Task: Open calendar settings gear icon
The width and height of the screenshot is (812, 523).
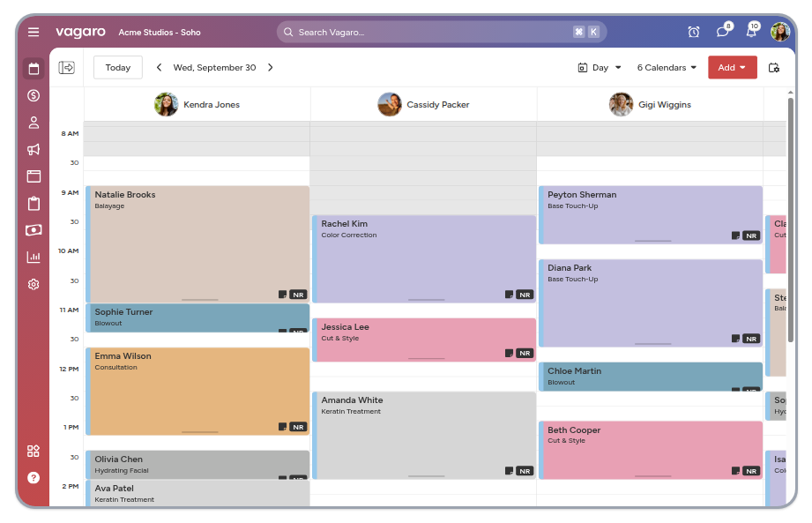Action: click(x=774, y=68)
